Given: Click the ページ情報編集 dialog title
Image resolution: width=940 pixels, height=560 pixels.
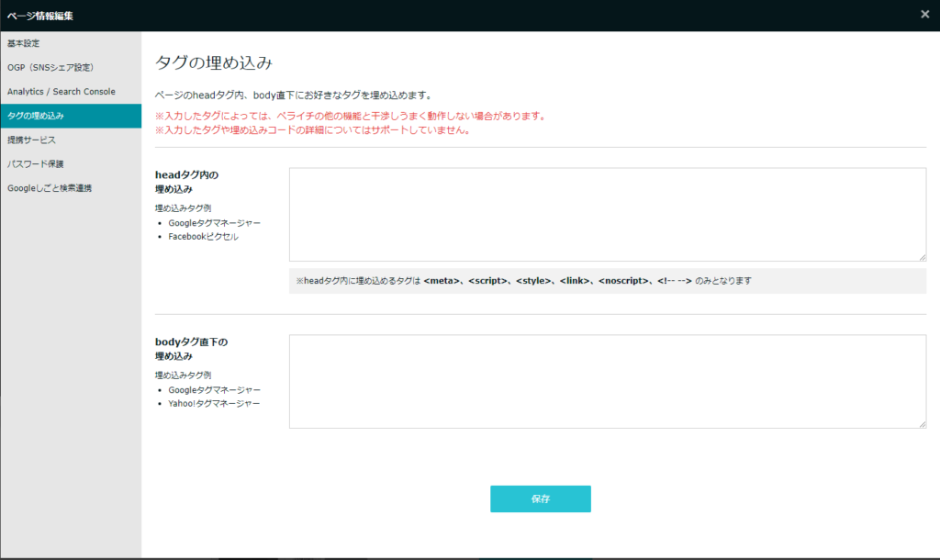Looking at the screenshot, I should [40, 15].
